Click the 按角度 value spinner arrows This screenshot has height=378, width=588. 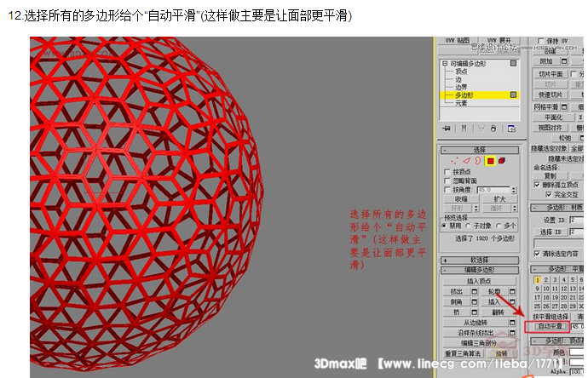(514, 190)
